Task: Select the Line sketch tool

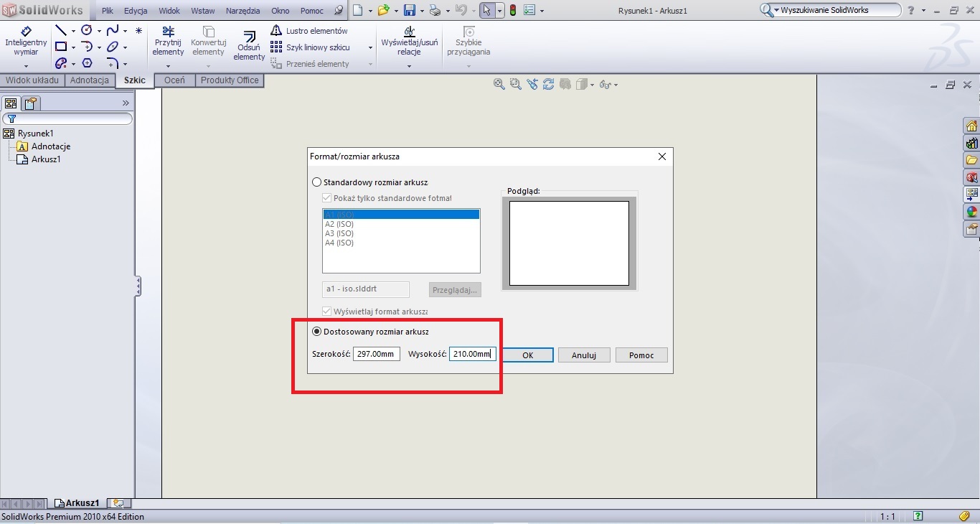Action: coord(61,31)
